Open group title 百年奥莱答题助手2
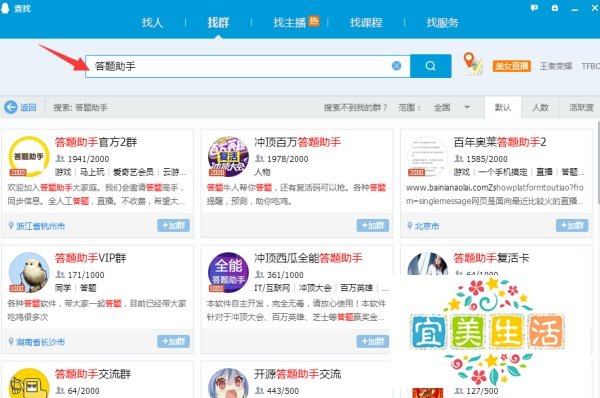The image size is (600, 398). click(500, 142)
